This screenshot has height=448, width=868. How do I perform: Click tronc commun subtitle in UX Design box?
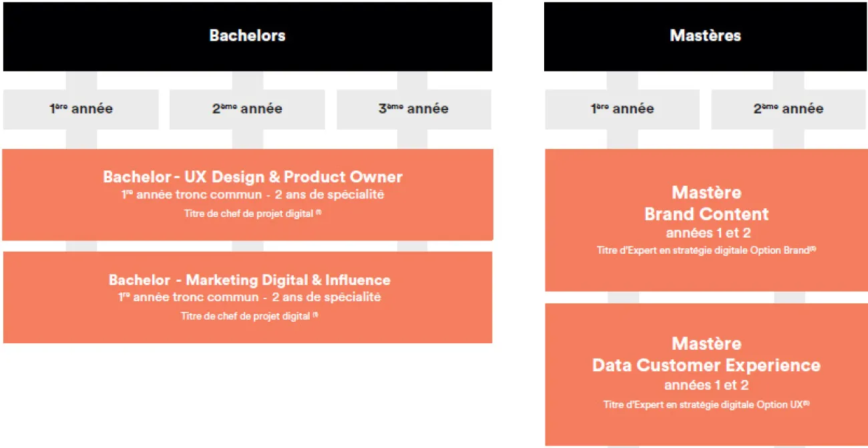[x=253, y=196]
